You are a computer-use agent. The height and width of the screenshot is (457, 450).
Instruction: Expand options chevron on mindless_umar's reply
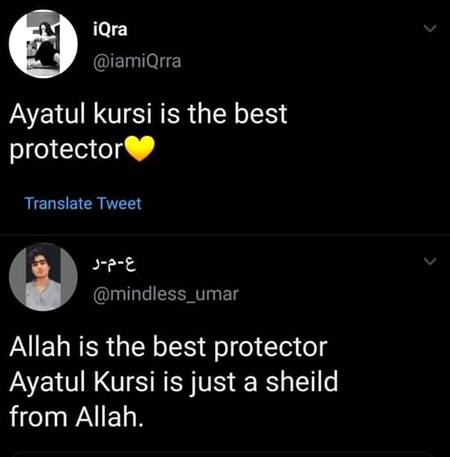tap(430, 261)
